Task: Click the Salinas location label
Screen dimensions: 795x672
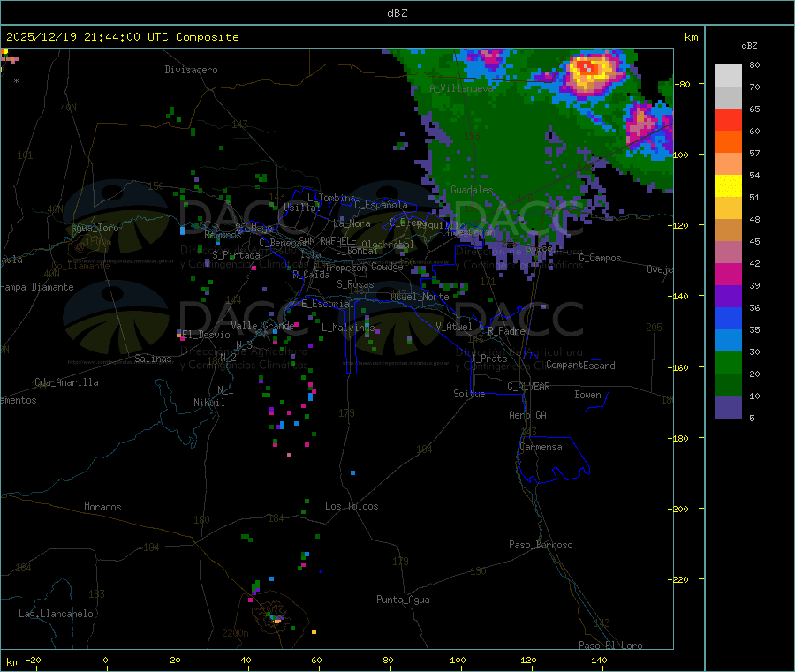Action: point(153,359)
